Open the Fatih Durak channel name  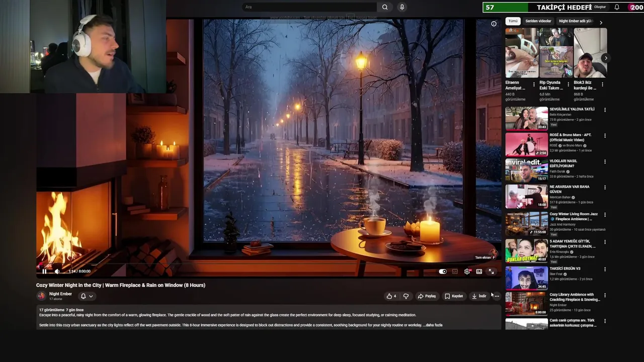coord(557,171)
